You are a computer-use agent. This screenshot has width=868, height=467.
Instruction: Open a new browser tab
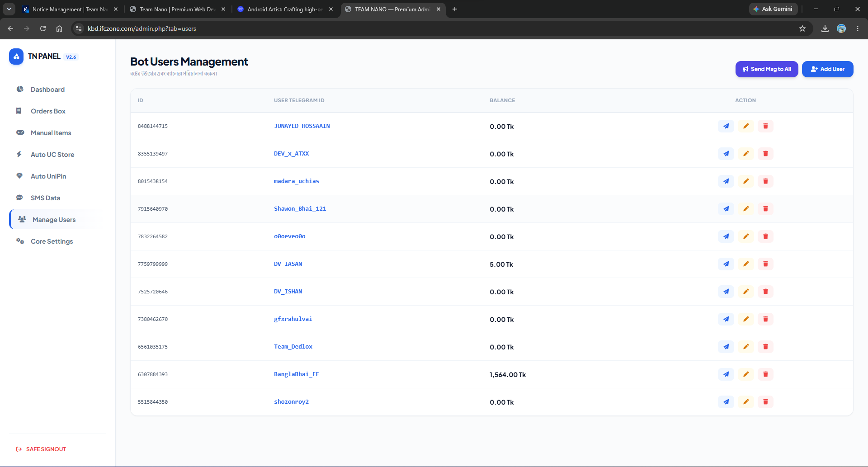(x=455, y=9)
